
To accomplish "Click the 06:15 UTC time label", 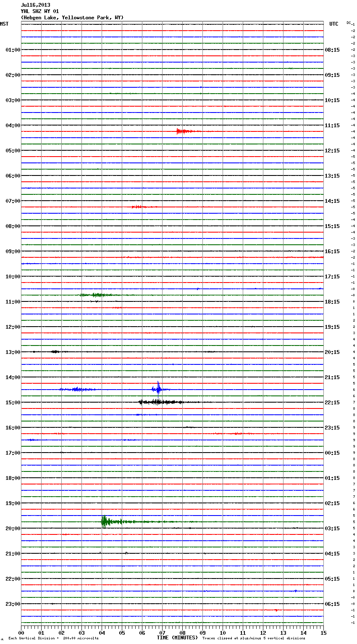I will [x=332, y=604].
